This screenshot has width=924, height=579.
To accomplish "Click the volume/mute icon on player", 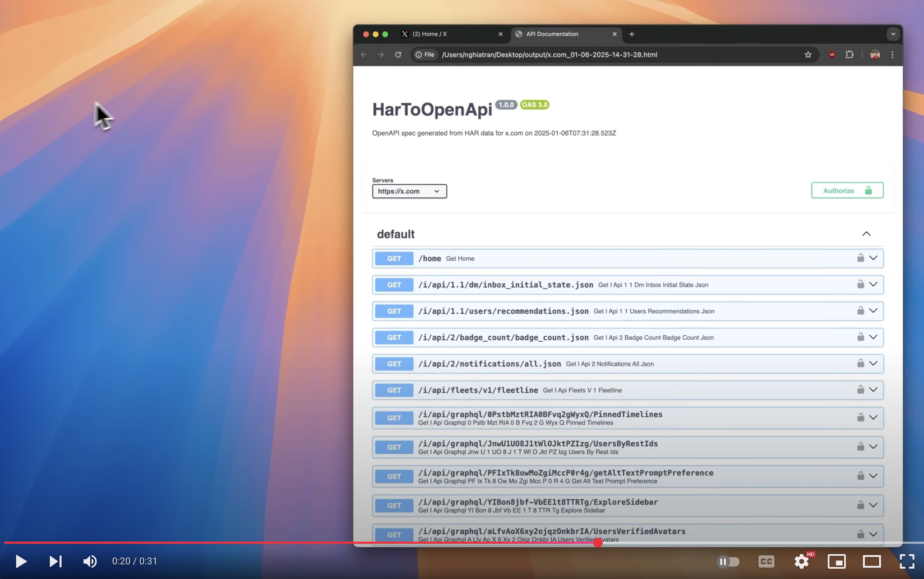I will click(x=89, y=562).
